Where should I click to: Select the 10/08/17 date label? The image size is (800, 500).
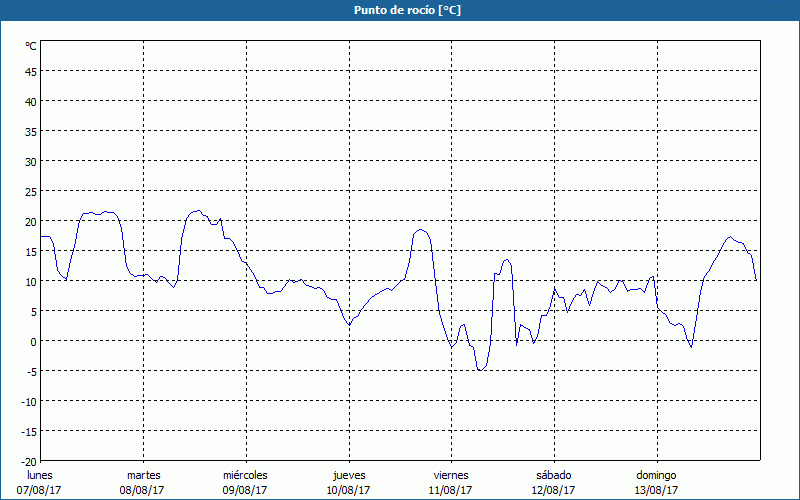(348, 490)
